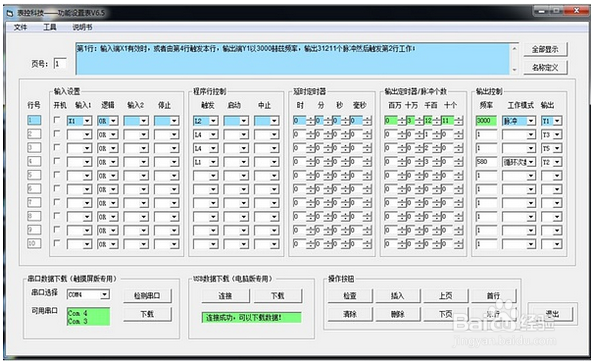The width and height of the screenshot is (591, 362).
Task: Click the 退出 button
Action: tap(552, 314)
